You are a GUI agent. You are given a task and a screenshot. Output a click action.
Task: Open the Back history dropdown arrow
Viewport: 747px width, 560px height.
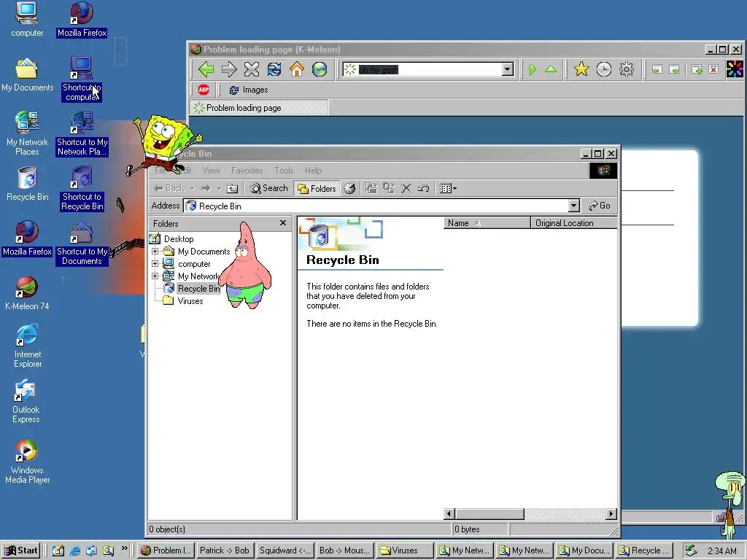coord(193,189)
